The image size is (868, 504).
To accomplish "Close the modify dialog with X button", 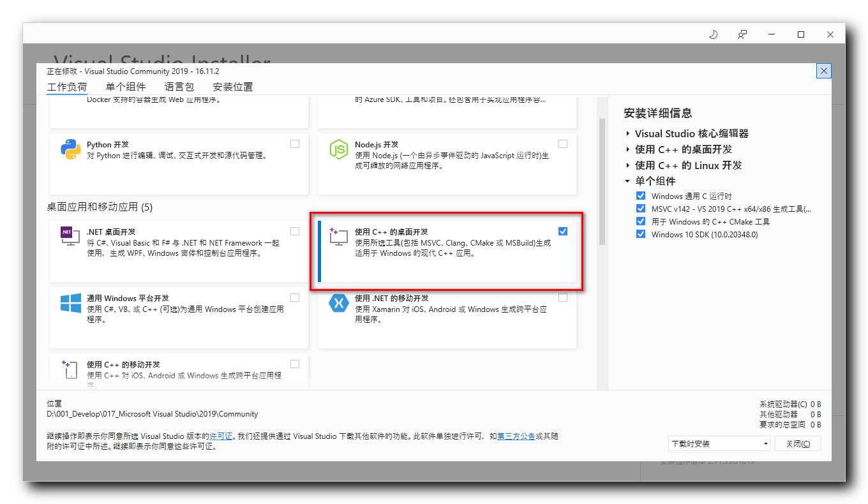I will coord(824,71).
